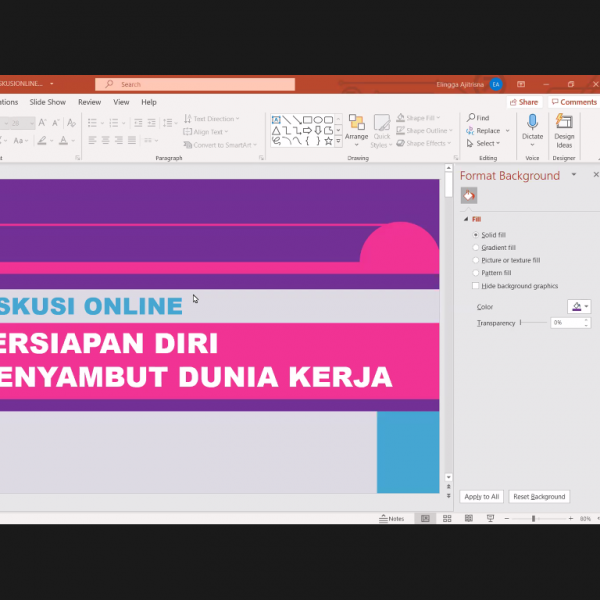This screenshot has height=600, width=600.
Task: Open the font size box
Action: click(x=21, y=123)
